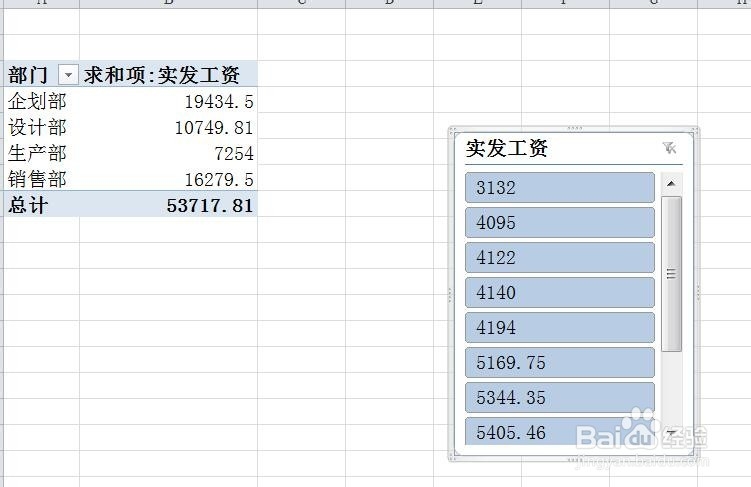
Task: Select the cell with value 10749.81
Action: pos(168,126)
